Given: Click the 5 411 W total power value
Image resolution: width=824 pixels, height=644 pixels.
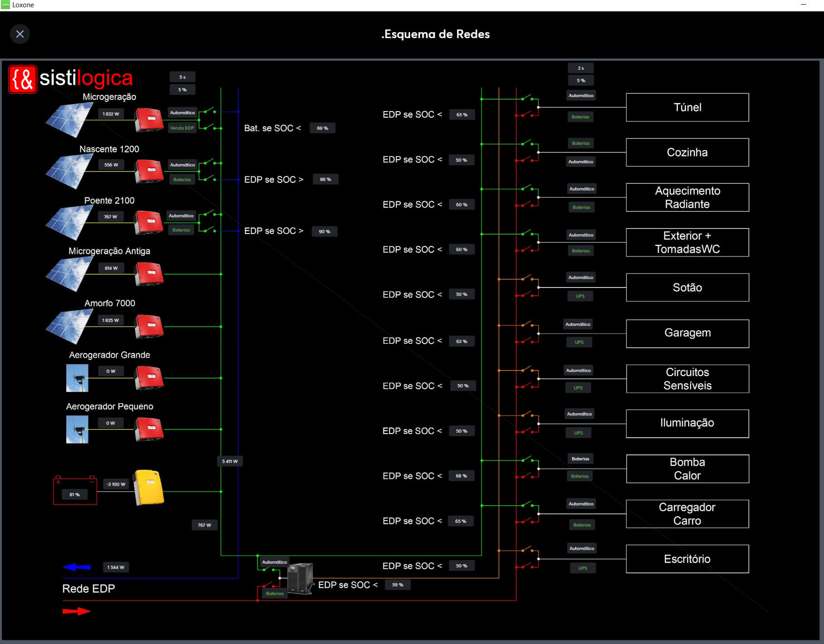Looking at the screenshot, I should point(230,461).
